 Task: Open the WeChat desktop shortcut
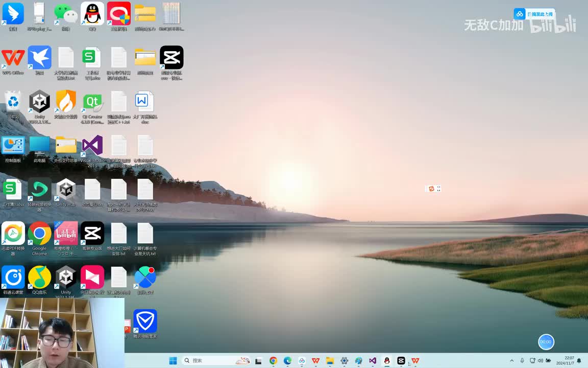coord(66,13)
